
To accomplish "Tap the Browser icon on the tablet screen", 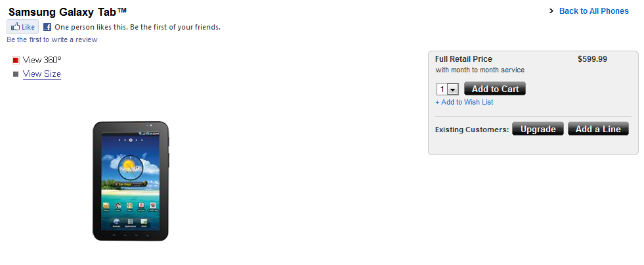I will pyautogui.click(x=116, y=222).
